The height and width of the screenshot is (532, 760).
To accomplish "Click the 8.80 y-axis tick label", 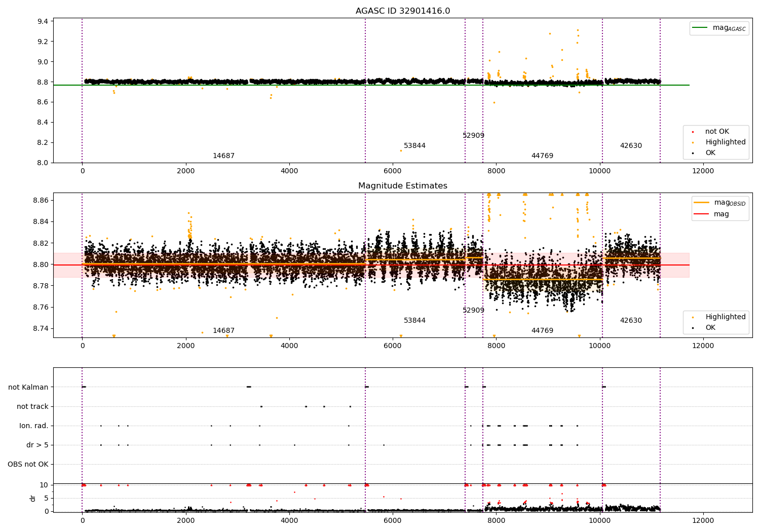I will pos(41,264).
